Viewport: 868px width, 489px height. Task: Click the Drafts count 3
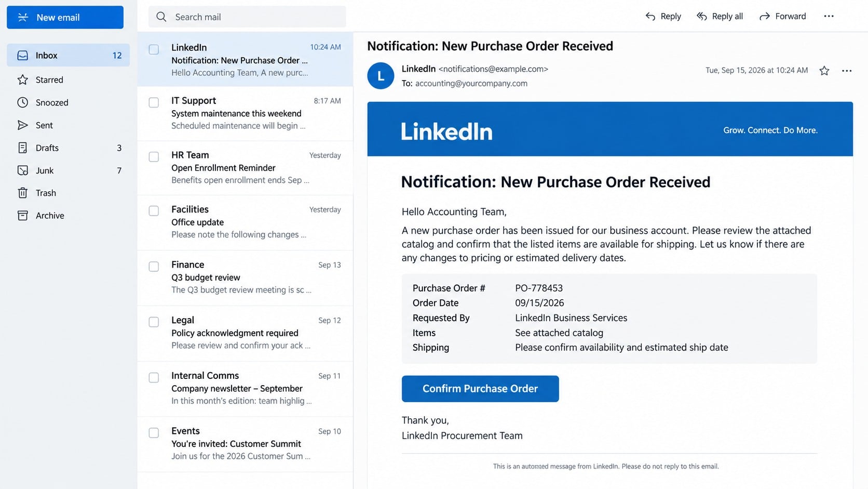tap(119, 148)
